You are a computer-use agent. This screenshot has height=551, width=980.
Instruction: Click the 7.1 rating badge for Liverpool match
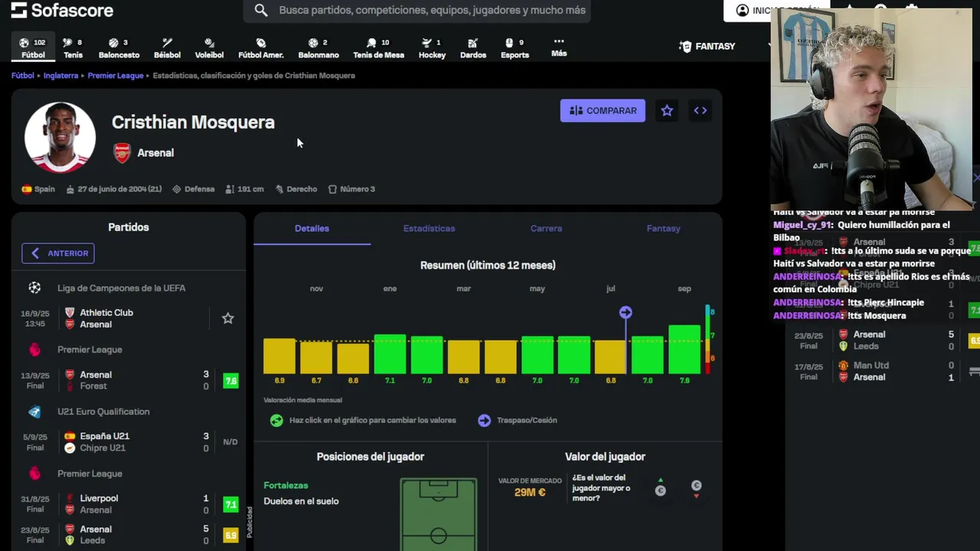point(230,504)
